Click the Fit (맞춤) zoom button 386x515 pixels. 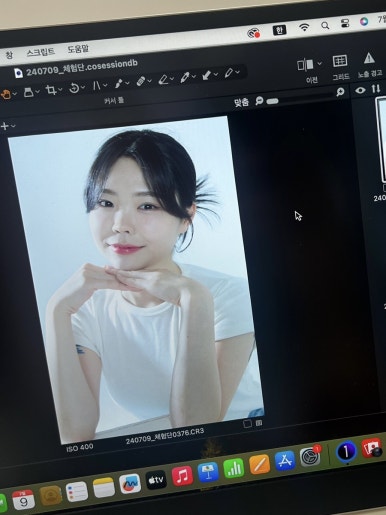point(241,102)
